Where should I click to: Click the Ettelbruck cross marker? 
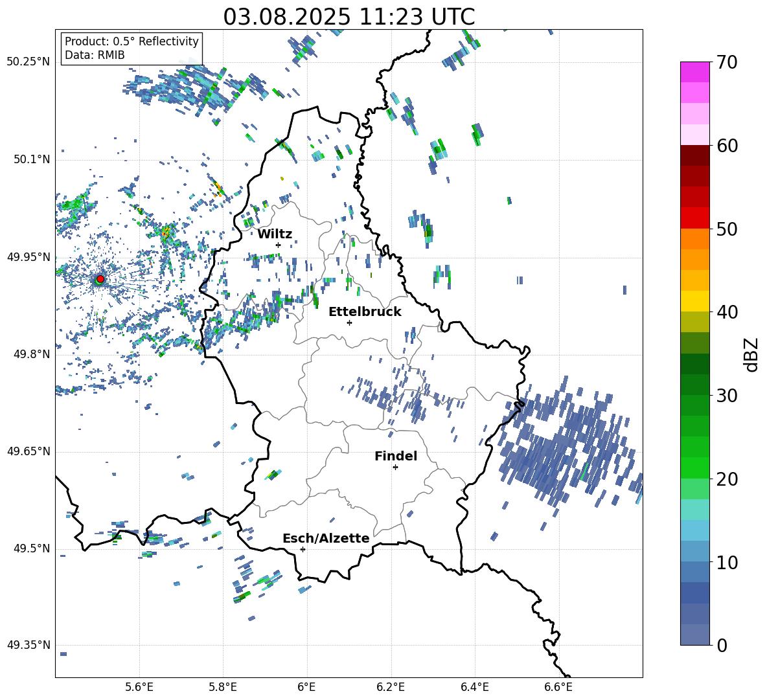pyautogui.click(x=349, y=322)
